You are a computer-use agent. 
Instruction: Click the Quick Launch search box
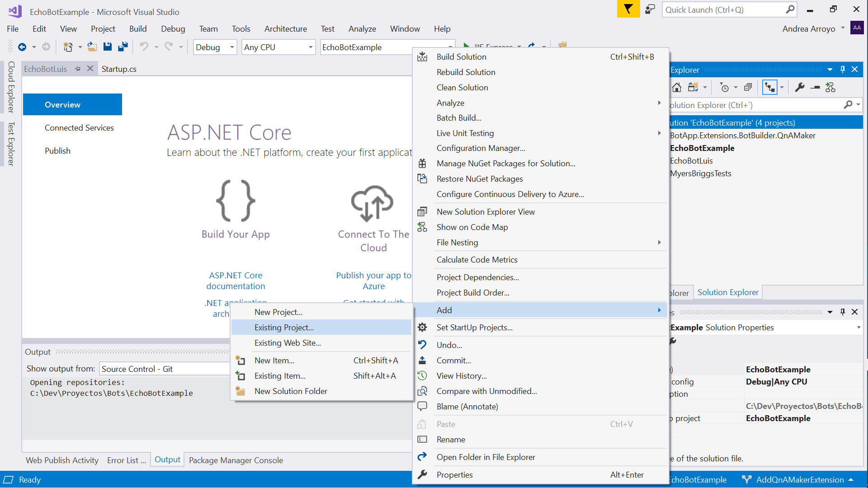pos(730,9)
